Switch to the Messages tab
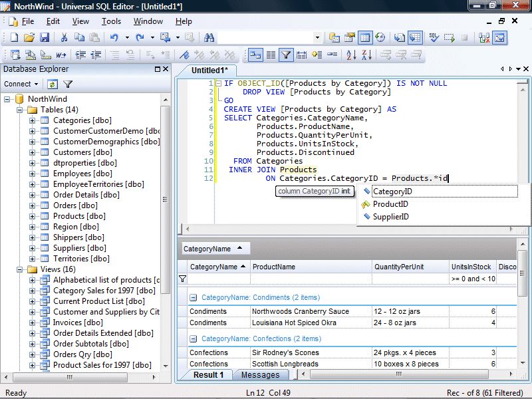The image size is (532, 399). click(x=261, y=375)
